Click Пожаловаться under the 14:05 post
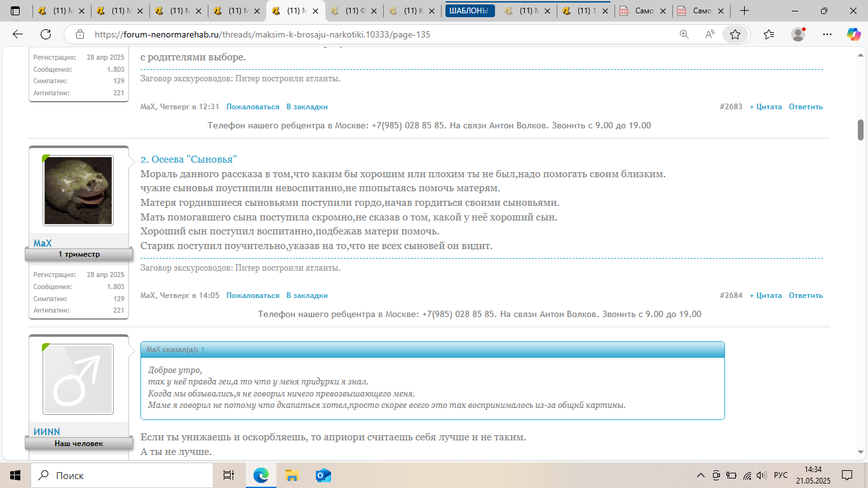The height and width of the screenshot is (488, 868). 252,295
